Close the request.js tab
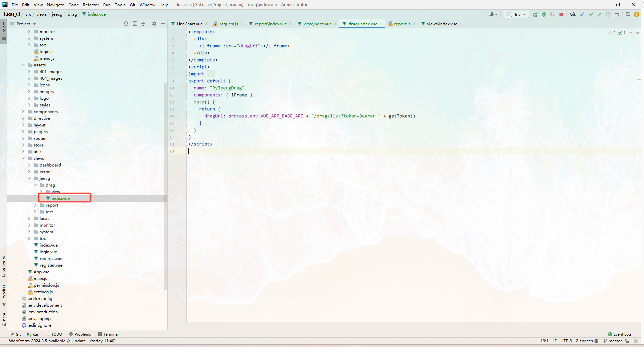 coord(242,24)
